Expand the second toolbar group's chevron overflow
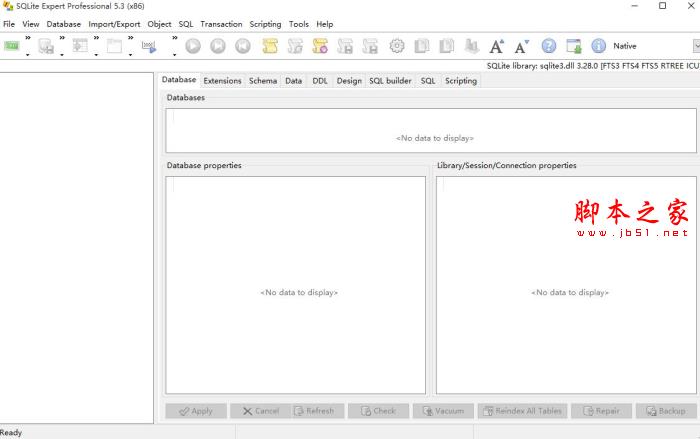The width and height of the screenshot is (700, 439). 62,38
